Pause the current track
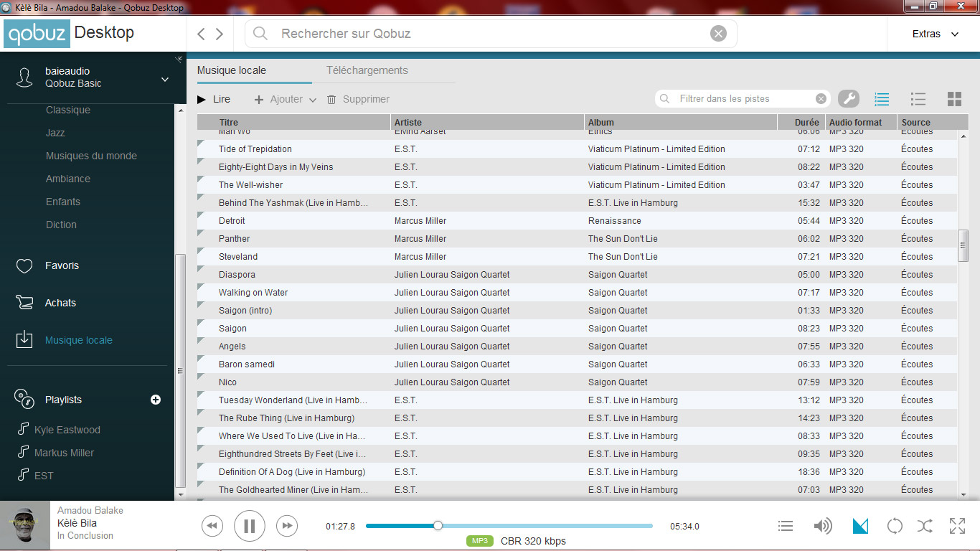 [x=249, y=526]
